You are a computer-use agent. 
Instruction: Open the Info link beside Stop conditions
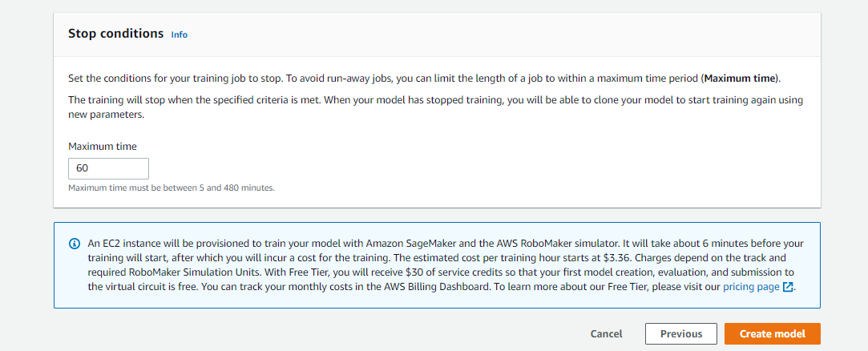tap(180, 34)
